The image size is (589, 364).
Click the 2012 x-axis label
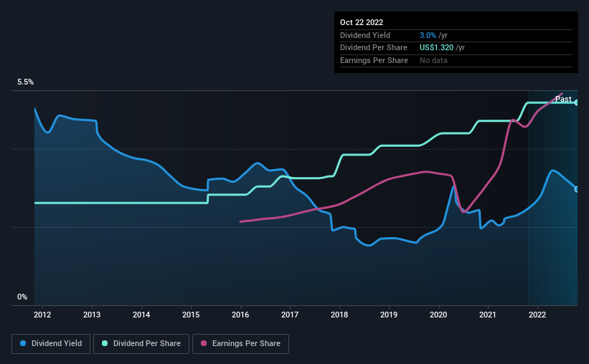click(42, 315)
